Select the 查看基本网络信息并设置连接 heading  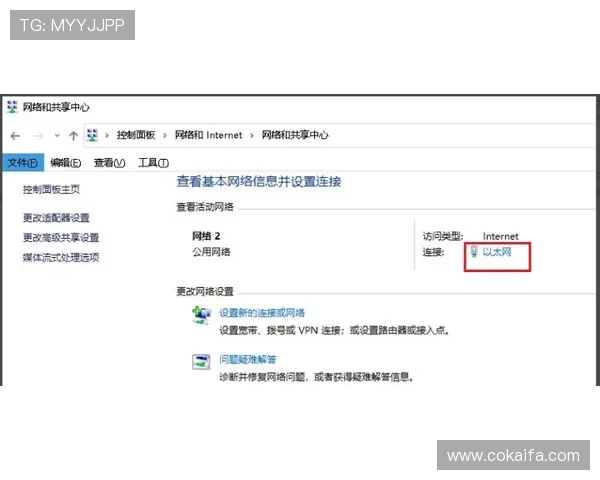coord(259,181)
